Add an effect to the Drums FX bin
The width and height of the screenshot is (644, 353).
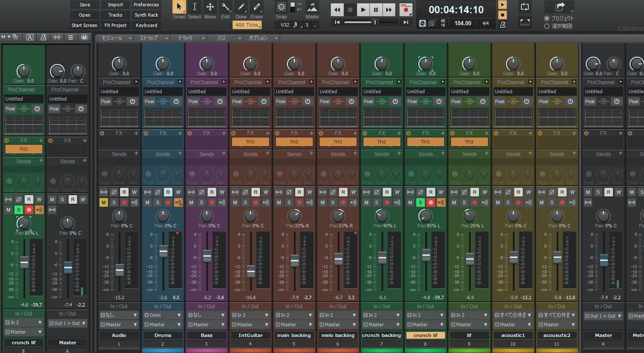[x=180, y=134]
